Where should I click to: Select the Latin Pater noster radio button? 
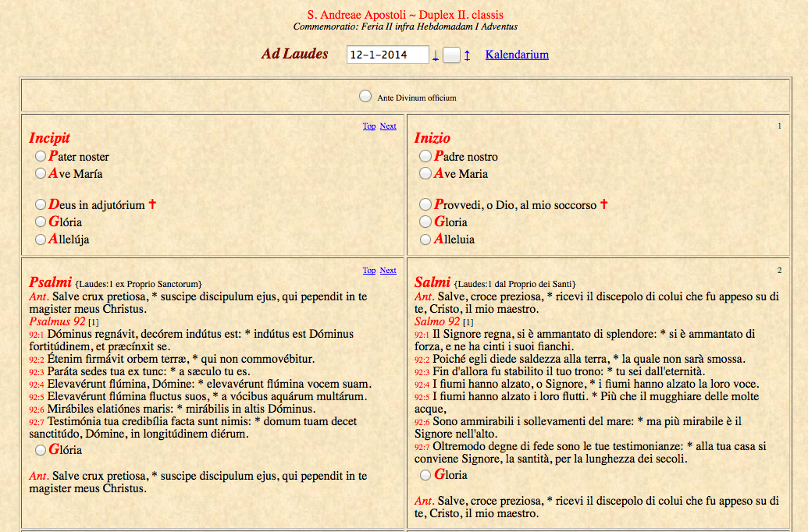click(41, 157)
